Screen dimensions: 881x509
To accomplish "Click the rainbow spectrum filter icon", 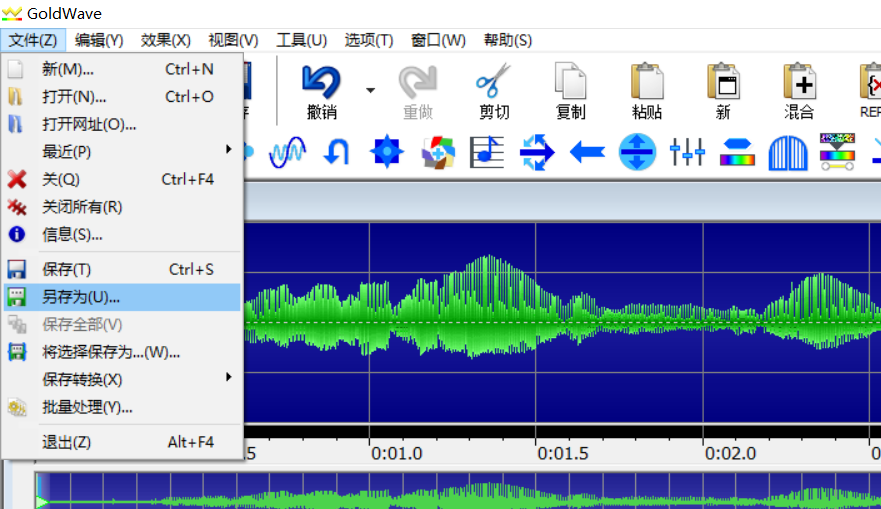I will pyautogui.click(x=737, y=152).
